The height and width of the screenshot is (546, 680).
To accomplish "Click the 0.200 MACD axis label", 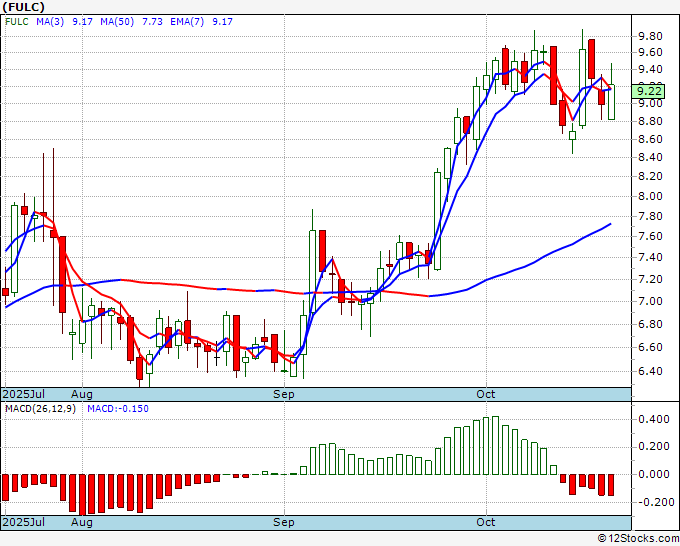I will pos(654,447).
